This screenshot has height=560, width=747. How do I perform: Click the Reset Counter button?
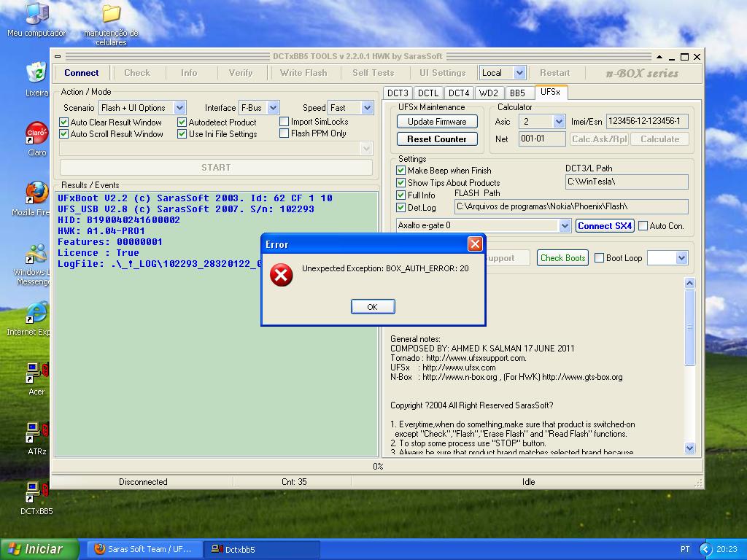click(437, 139)
